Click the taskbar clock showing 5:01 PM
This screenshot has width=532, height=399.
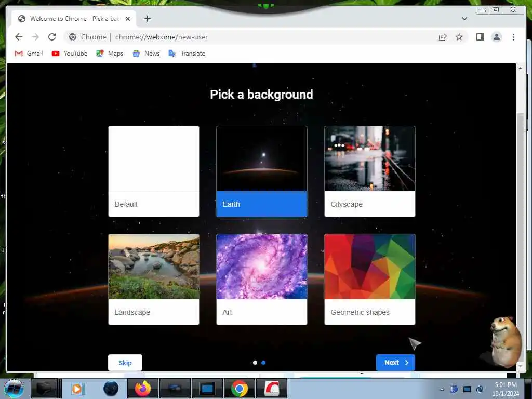click(506, 389)
